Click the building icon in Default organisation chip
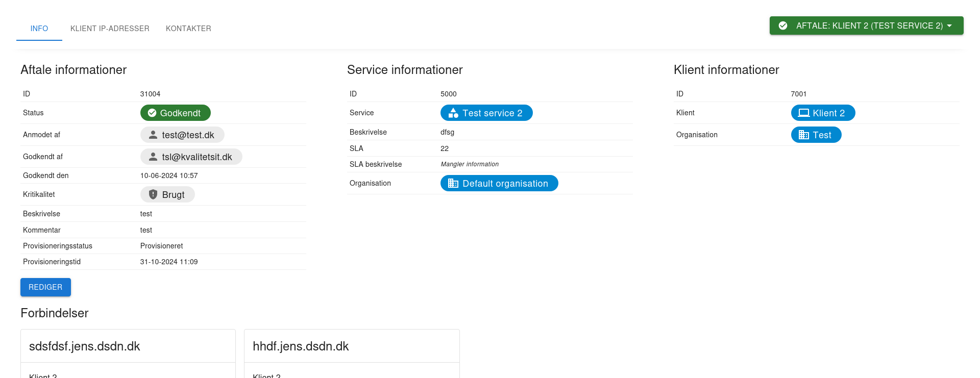 (453, 183)
